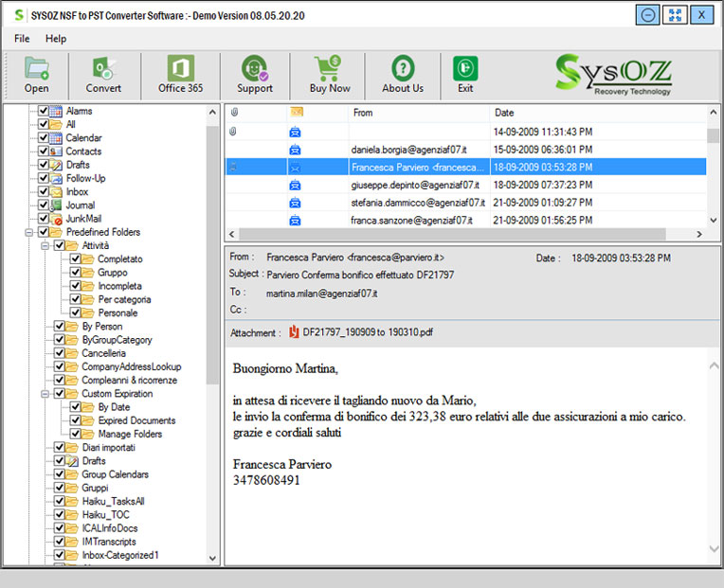Collapse the Custom Expiration tree node
The width and height of the screenshot is (724, 588).
[x=45, y=394]
